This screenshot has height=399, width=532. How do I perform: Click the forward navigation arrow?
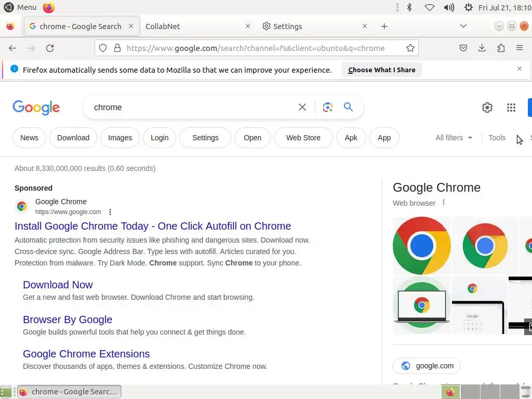(31, 48)
